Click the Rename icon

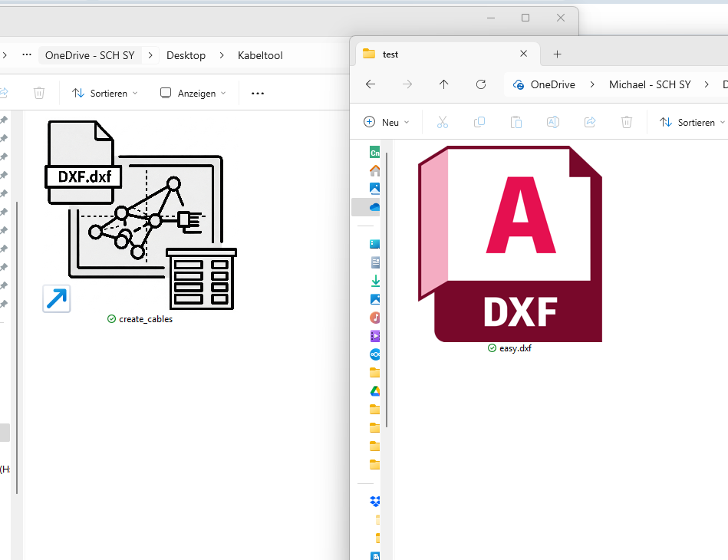pyautogui.click(x=552, y=122)
